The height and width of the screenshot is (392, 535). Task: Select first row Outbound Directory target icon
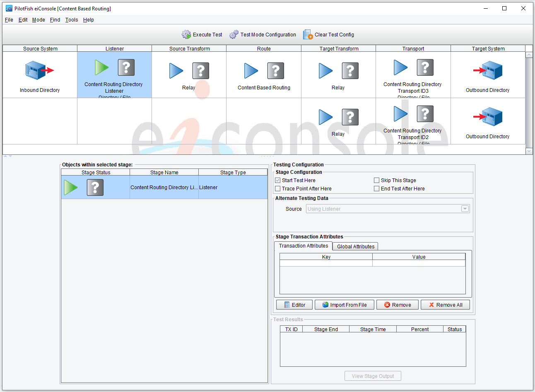pyautogui.click(x=488, y=71)
